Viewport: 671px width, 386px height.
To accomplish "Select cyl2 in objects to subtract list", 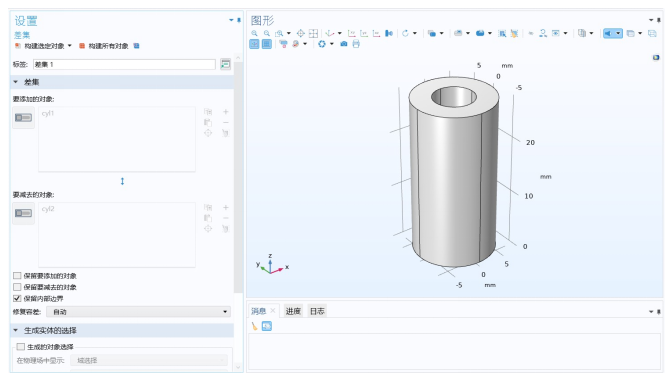I will 48,209.
